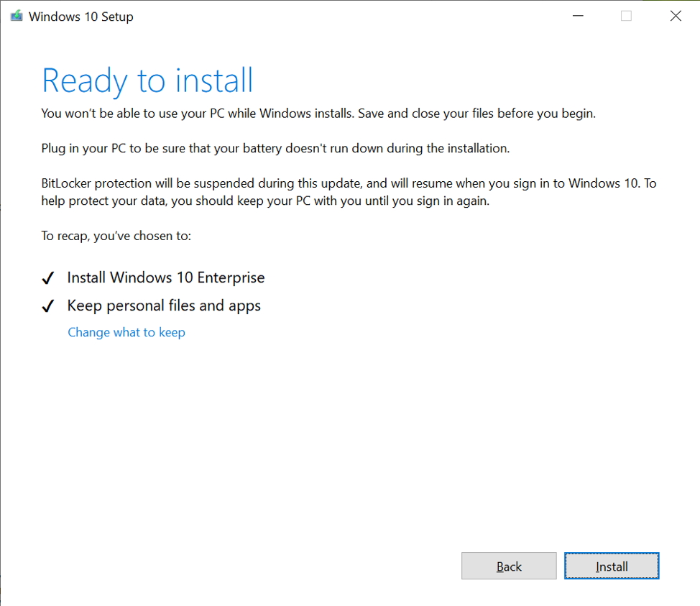The width and height of the screenshot is (700, 606).
Task: Click the "To recap, you've chosen to:" label
Action: click(115, 235)
